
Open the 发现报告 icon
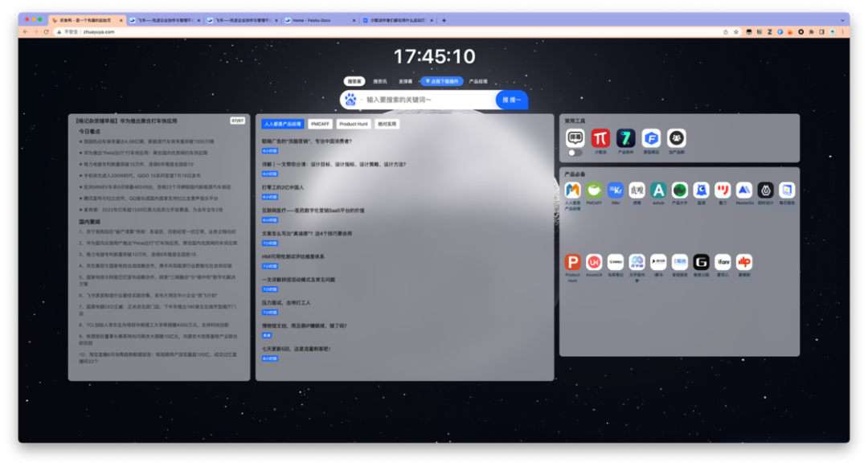(x=679, y=262)
